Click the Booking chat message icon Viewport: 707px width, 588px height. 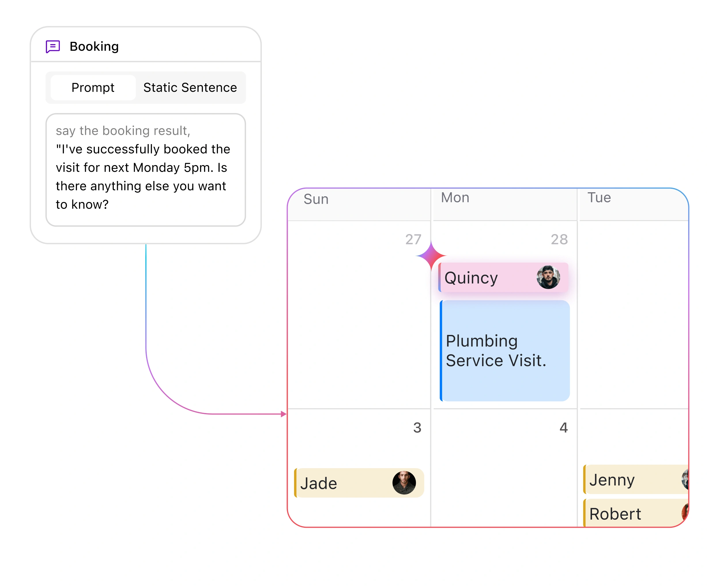[53, 46]
